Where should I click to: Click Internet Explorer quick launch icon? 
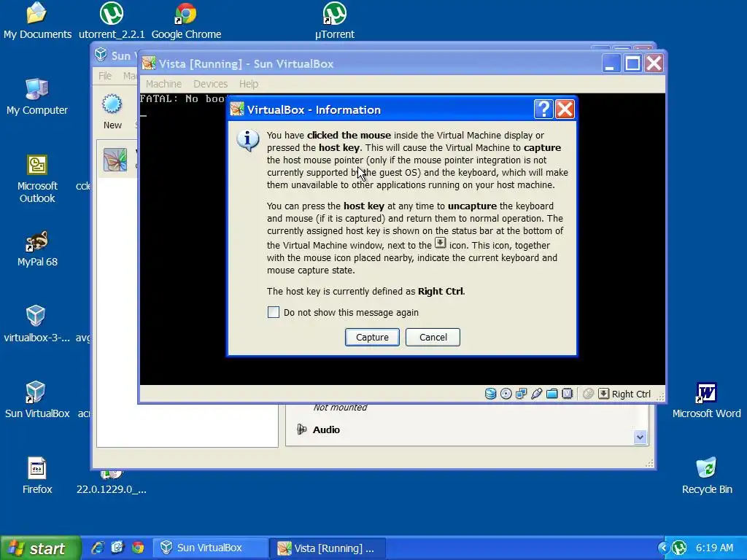tap(98, 548)
